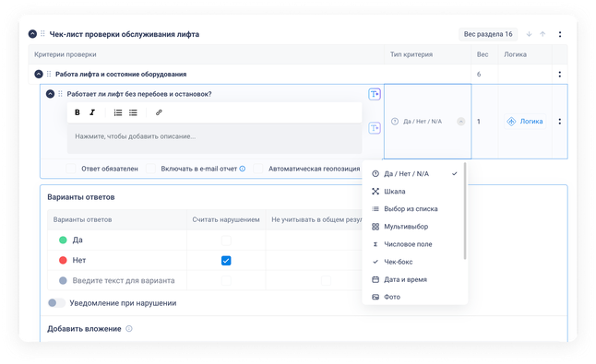
Task: Enable the 'Включать в e-mail отчет' checkbox
Action: (x=151, y=169)
